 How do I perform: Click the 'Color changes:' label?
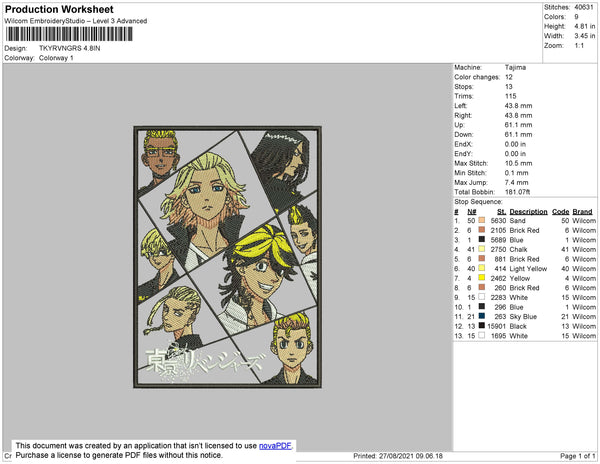click(477, 77)
